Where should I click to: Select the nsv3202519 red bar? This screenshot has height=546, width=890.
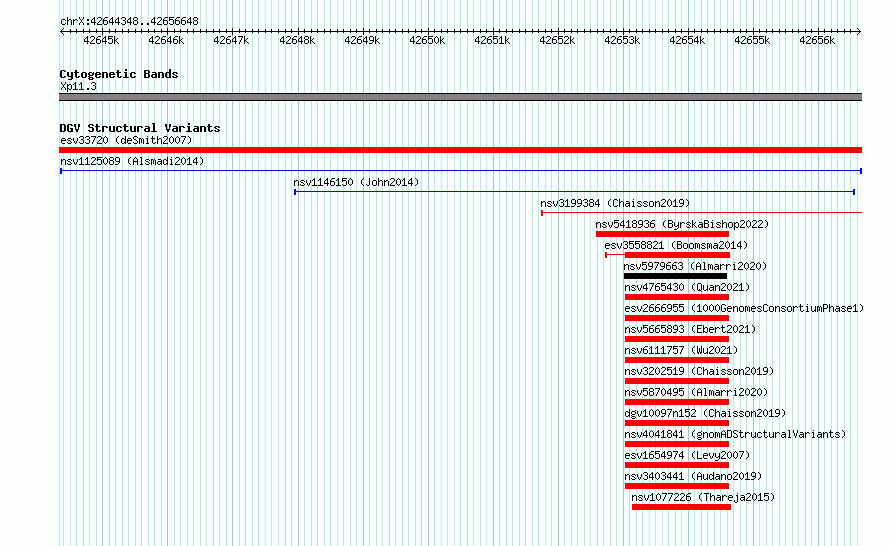click(x=677, y=381)
